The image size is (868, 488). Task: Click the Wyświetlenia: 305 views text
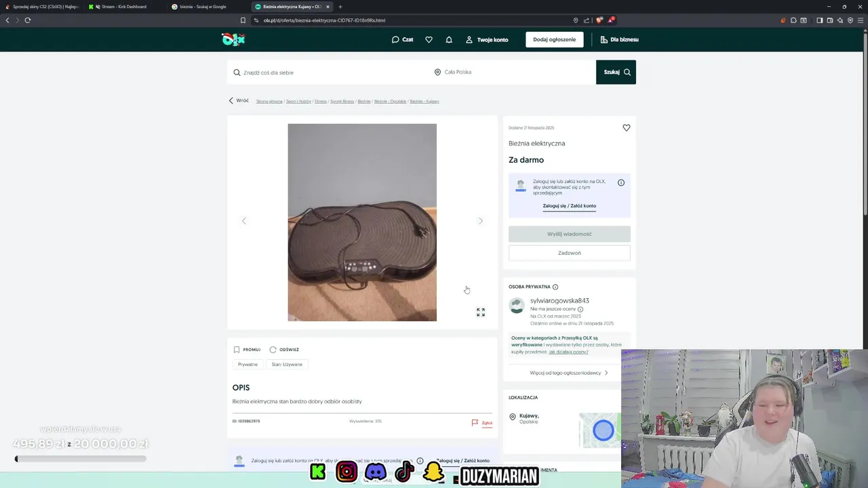(x=366, y=422)
